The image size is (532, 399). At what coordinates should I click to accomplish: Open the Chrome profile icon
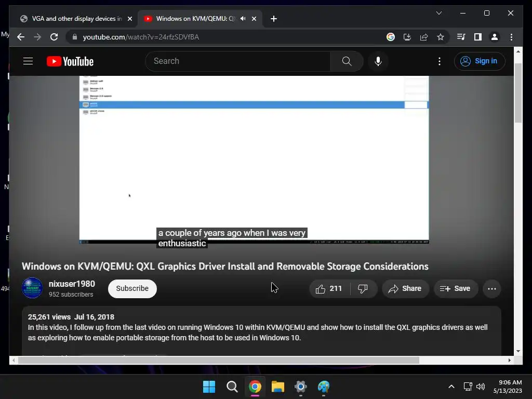coord(495,37)
